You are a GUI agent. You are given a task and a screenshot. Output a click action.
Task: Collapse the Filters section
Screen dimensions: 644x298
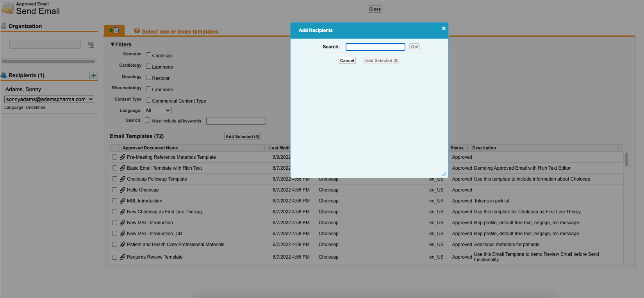tap(112, 44)
